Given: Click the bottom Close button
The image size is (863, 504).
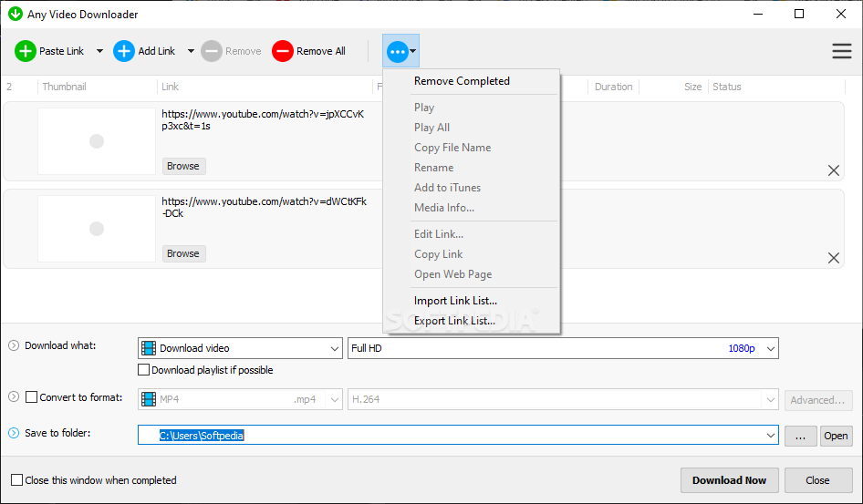Looking at the screenshot, I should click(818, 480).
